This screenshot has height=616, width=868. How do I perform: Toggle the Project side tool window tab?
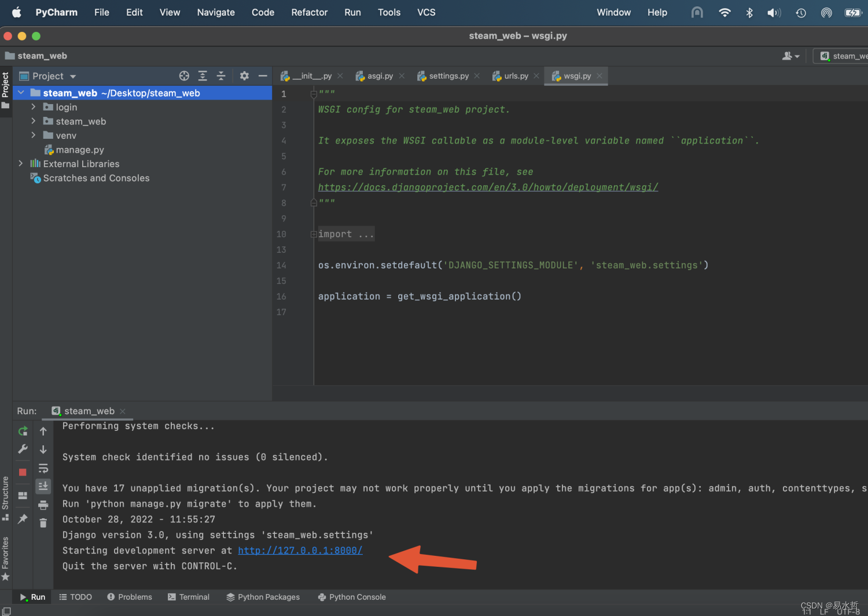(x=6, y=91)
